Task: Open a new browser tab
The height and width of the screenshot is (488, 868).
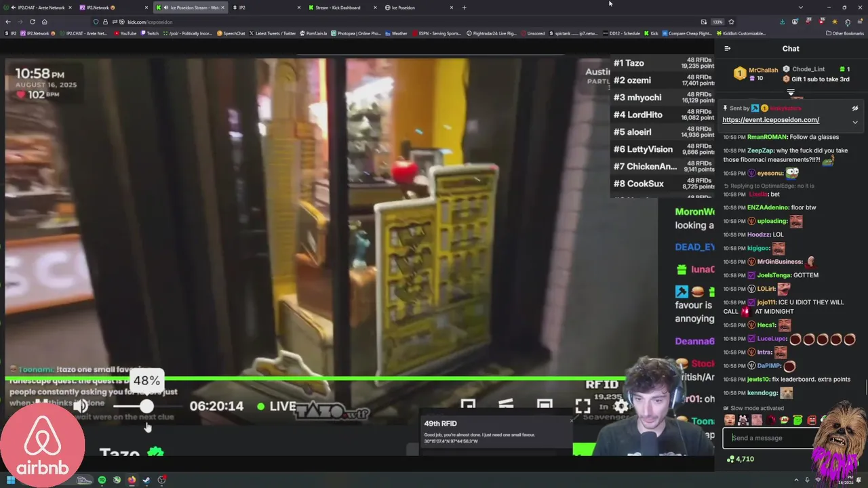Action: click(464, 7)
